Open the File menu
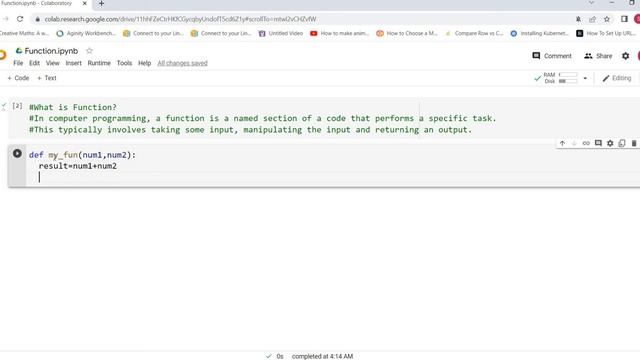Image resolution: width=640 pixels, height=360 pixels. click(x=18, y=63)
